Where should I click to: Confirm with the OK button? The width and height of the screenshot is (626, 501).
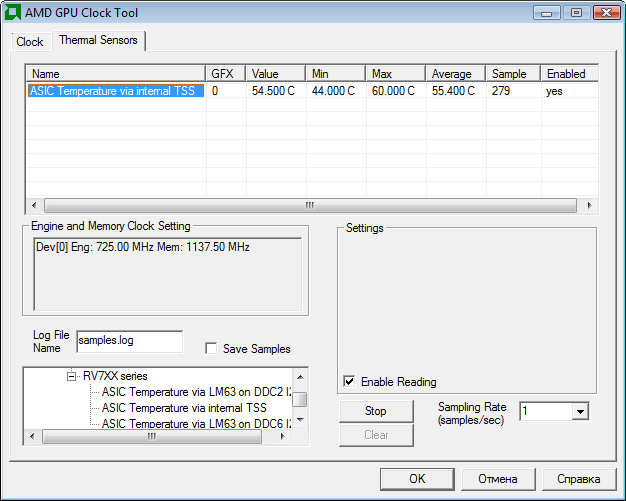tap(417, 479)
